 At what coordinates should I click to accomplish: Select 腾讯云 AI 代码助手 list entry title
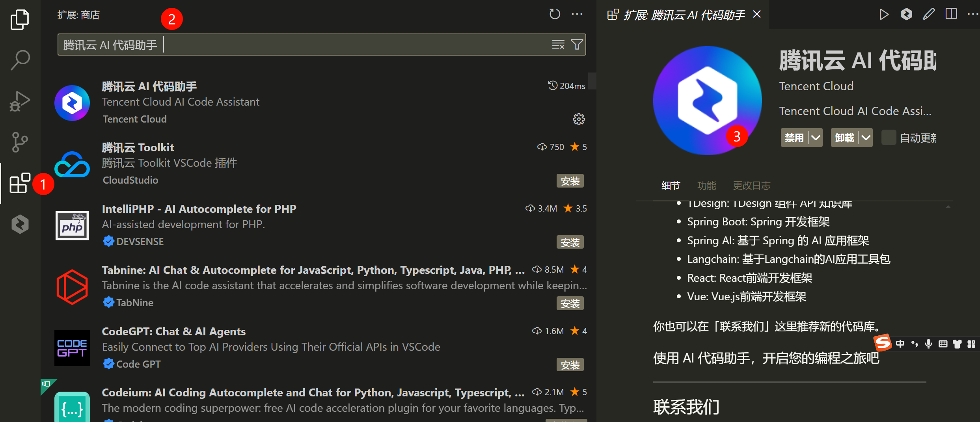click(149, 86)
